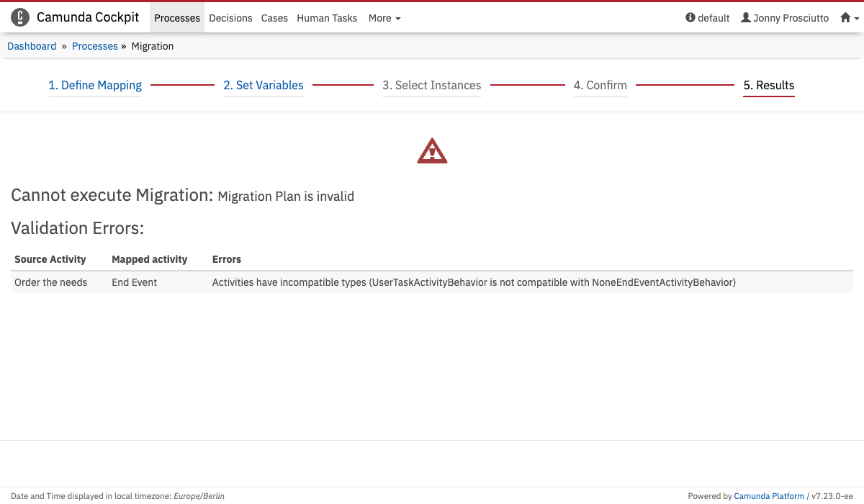Click the user profile icon

click(745, 18)
